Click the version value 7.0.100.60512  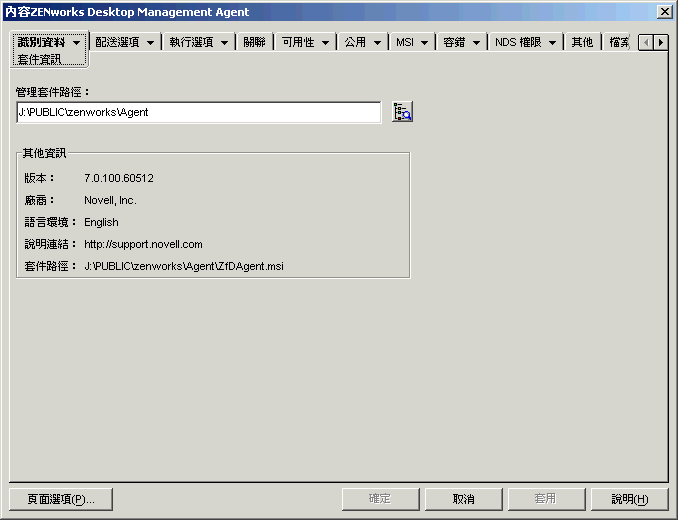pyautogui.click(x=119, y=178)
